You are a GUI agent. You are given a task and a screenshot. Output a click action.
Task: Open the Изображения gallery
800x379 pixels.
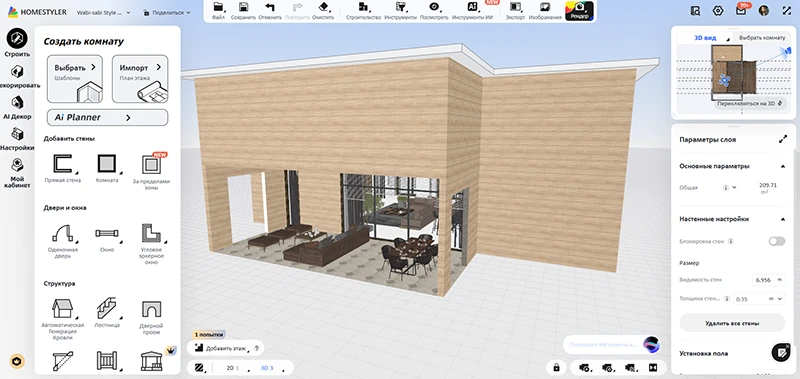tap(545, 7)
